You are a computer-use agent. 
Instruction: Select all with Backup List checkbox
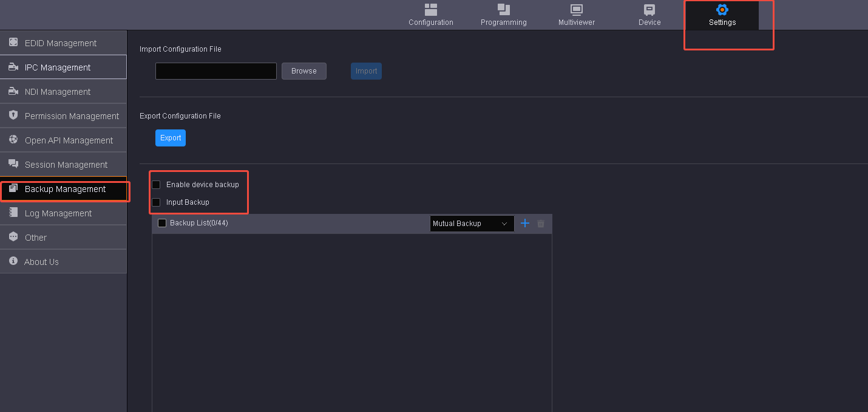[162, 223]
